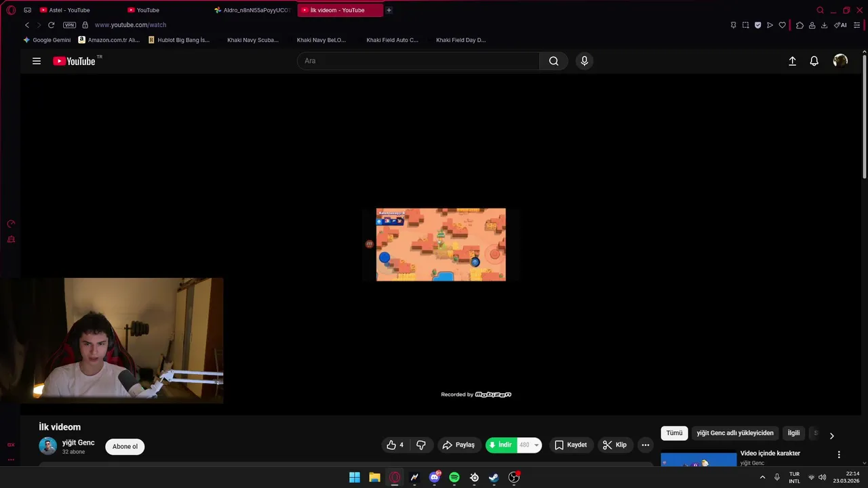The height and width of the screenshot is (488, 868).
Task: Open Opera AI assistant button
Action: click(840, 25)
